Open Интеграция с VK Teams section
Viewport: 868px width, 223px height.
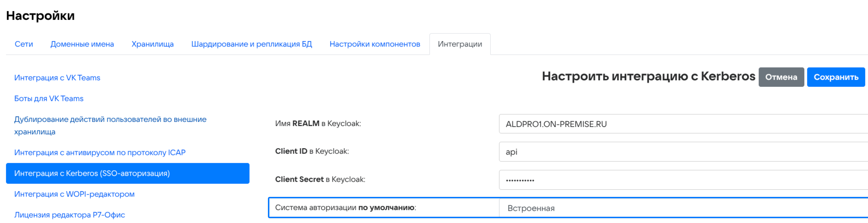click(57, 78)
